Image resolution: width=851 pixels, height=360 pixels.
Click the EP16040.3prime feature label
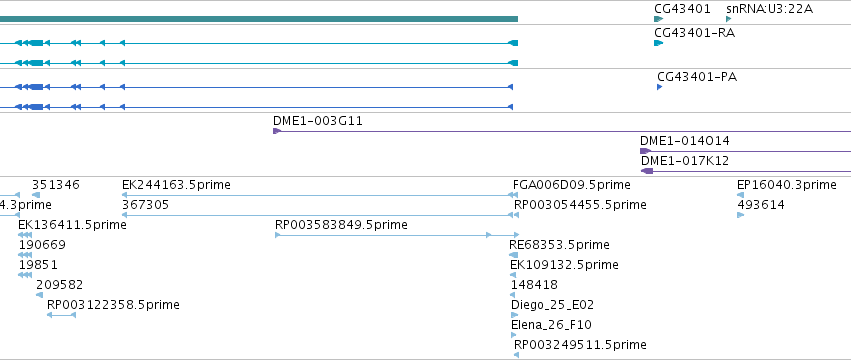(x=787, y=185)
